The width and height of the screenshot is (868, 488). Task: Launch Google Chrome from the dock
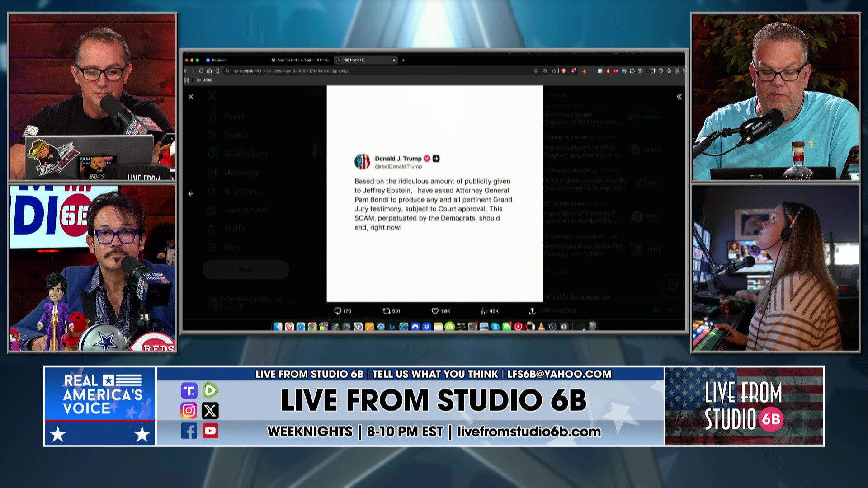[x=312, y=326]
